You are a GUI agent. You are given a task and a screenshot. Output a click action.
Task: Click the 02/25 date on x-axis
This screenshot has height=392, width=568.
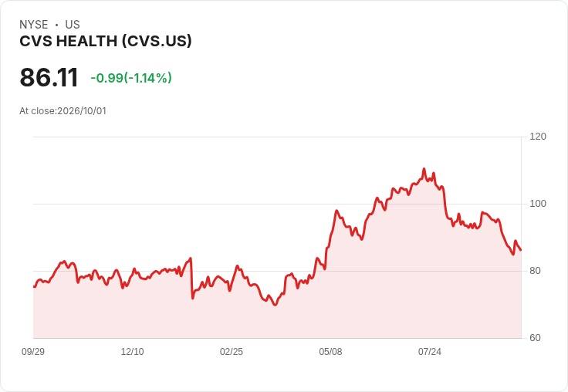232,351
